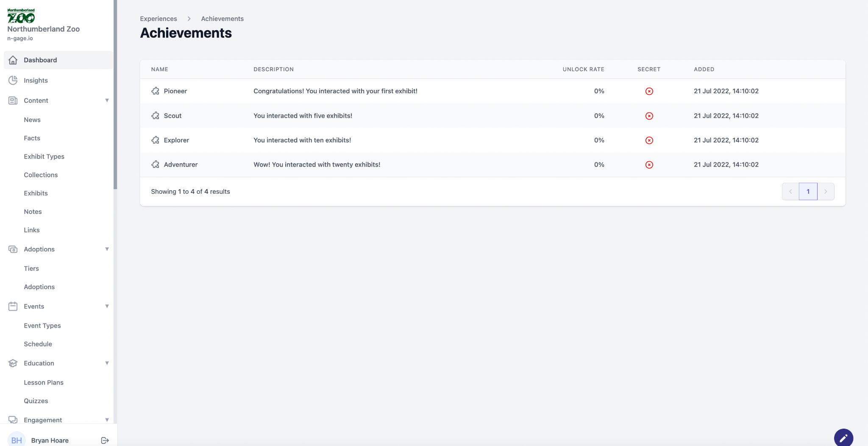The image size is (868, 446).
Task: Click the floating pencil edit button
Action: 843,438
